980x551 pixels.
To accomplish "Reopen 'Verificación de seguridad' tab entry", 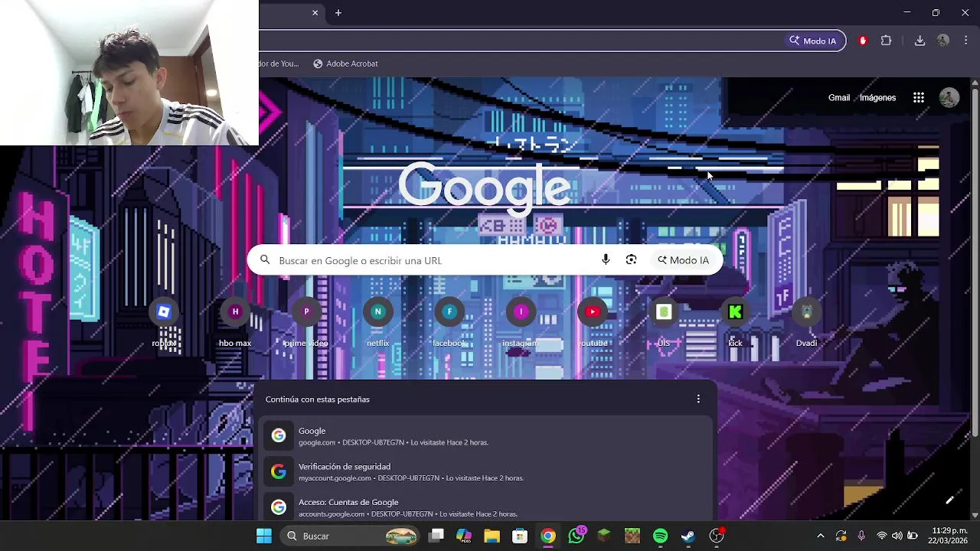I will [485, 471].
